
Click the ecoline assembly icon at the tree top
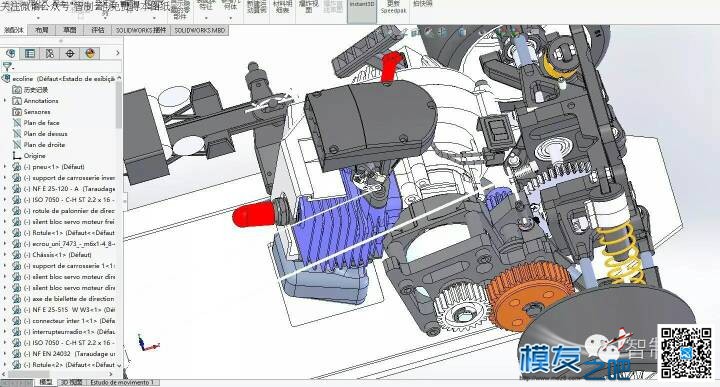coord(6,79)
